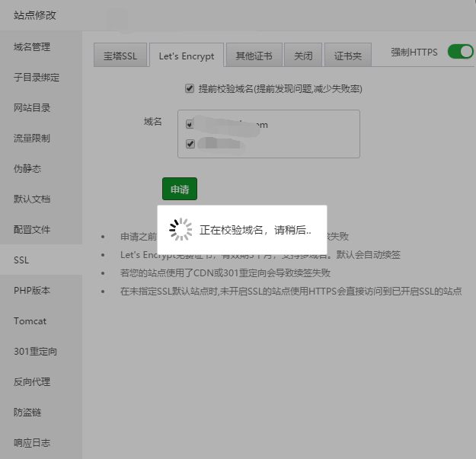
Task: Click the loading spinner icon in popup
Action: (180, 230)
